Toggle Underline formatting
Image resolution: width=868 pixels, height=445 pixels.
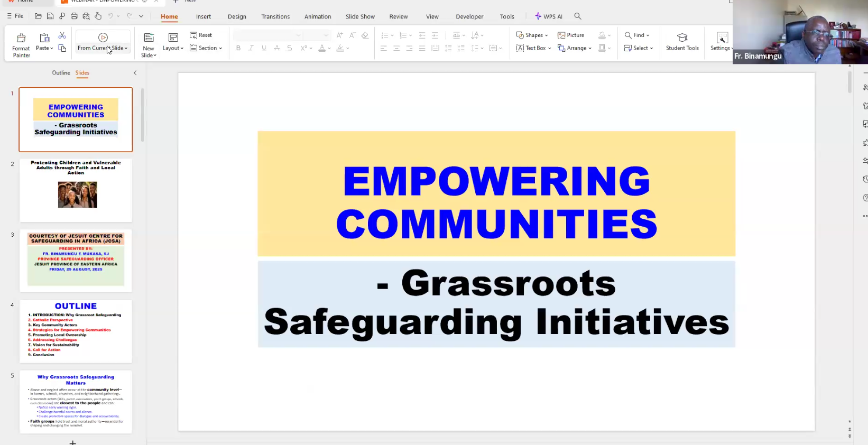pyautogui.click(x=264, y=48)
